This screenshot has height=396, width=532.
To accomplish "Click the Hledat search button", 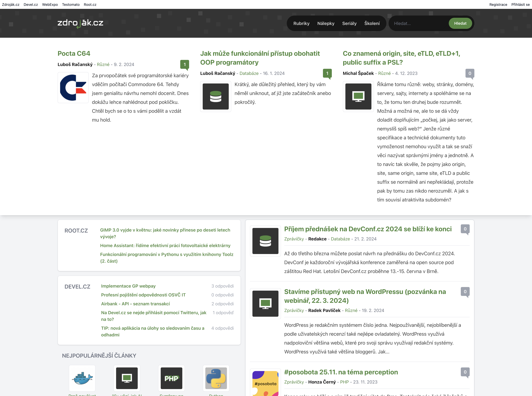I will pyautogui.click(x=460, y=23).
